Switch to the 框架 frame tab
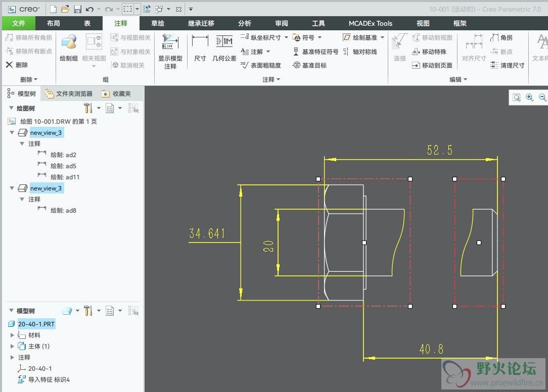Screen dimensions: 548x392 (460, 23)
